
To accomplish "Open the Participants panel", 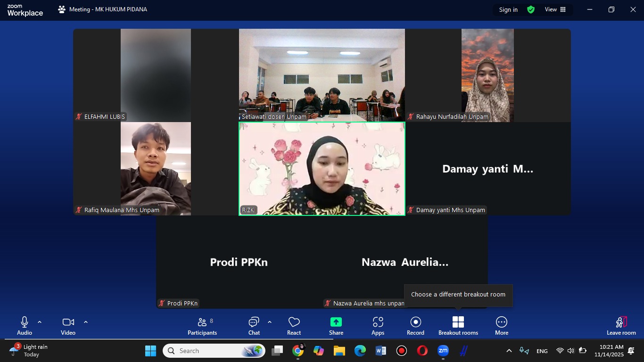I will click(202, 326).
